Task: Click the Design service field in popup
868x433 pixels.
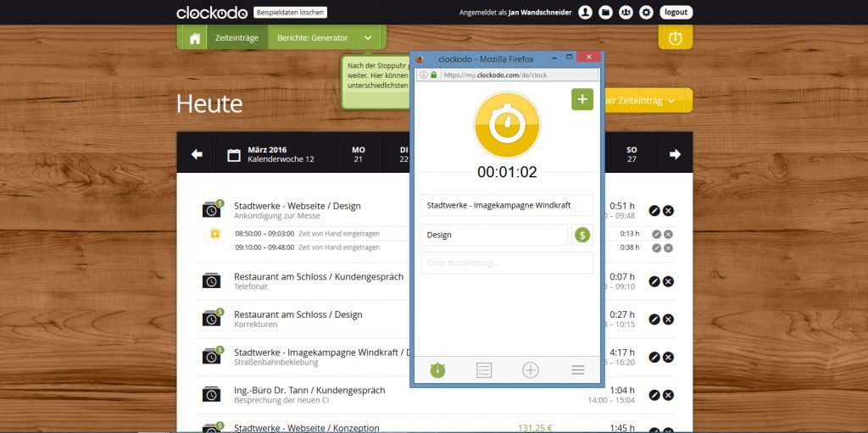Action: tap(494, 235)
